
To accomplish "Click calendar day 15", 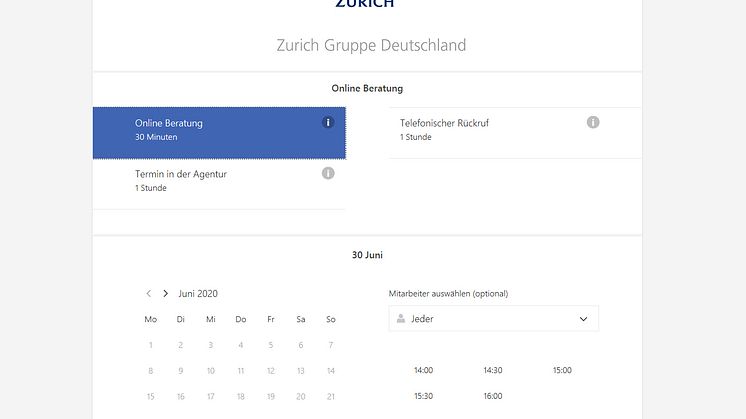I will tap(150, 396).
